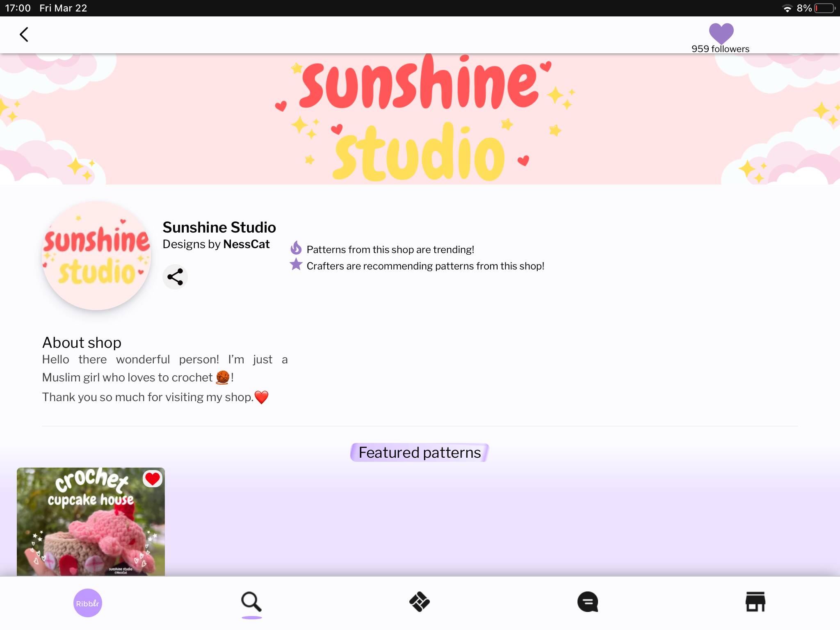Go back using the back arrow

[24, 34]
